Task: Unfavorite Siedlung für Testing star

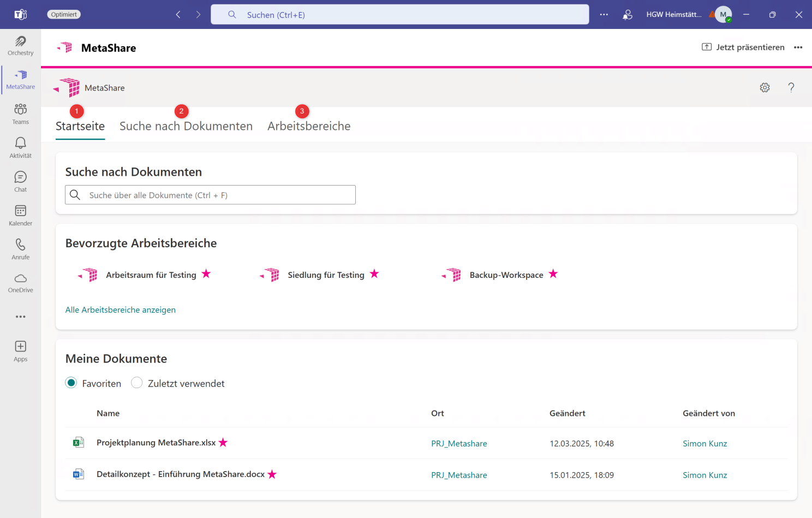Action: [374, 274]
